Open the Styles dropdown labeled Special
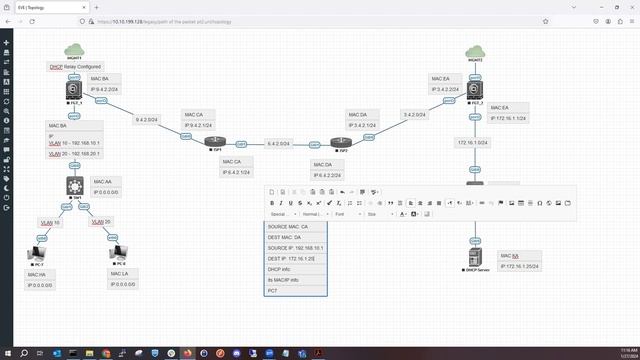The height and width of the screenshot is (360, 640). [x=283, y=214]
